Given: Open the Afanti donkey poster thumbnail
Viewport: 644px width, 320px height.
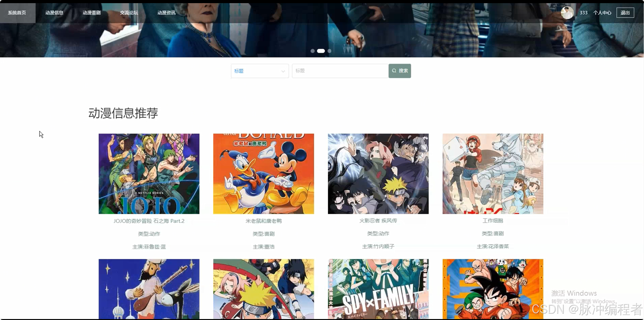Looking at the screenshot, I should point(149,289).
